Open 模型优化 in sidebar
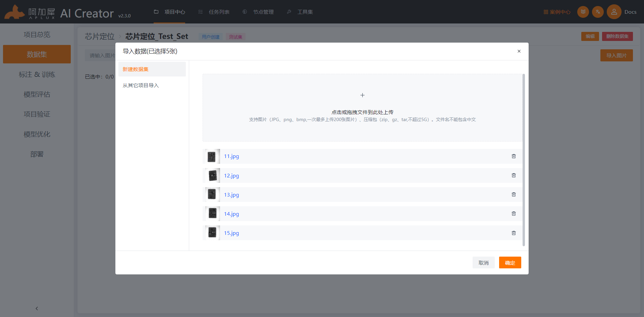Image resolution: width=644 pixels, height=317 pixels. point(37,134)
